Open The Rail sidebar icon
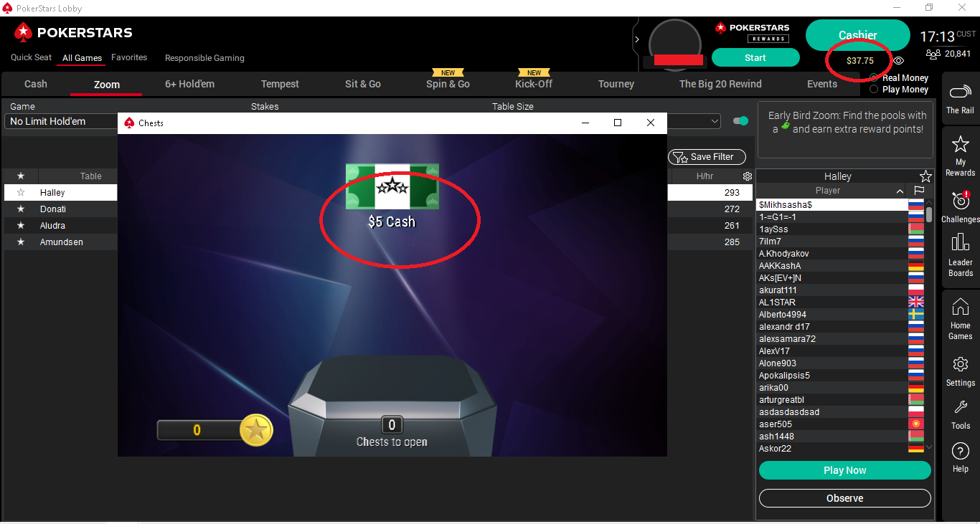Screen dimensions: 980x524 [x=960, y=92]
